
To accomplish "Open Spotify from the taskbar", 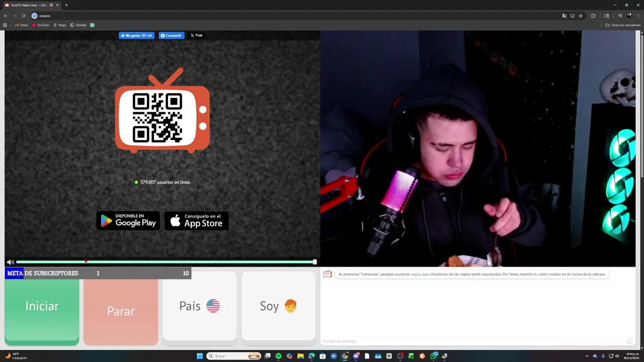I will (278, 356).
